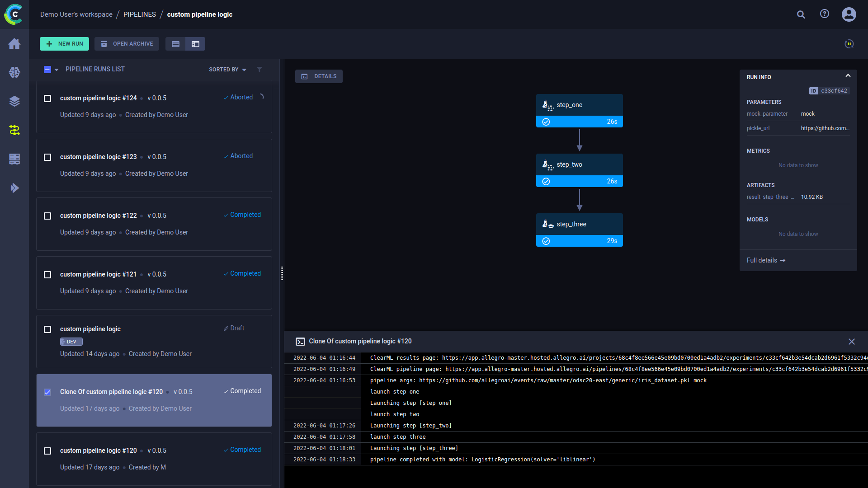Open the select-all dropdown arrow

click(x=57, y=70)
